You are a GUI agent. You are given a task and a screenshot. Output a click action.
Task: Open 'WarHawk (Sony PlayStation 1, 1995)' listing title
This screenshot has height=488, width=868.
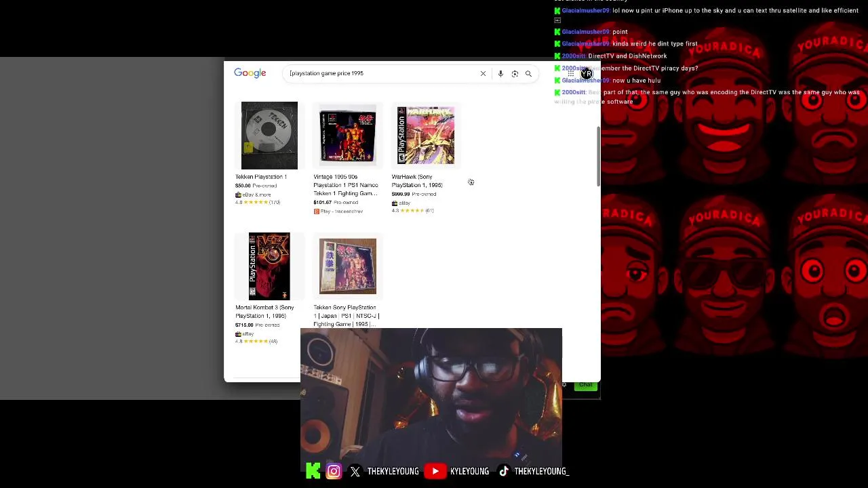(417, 181)
